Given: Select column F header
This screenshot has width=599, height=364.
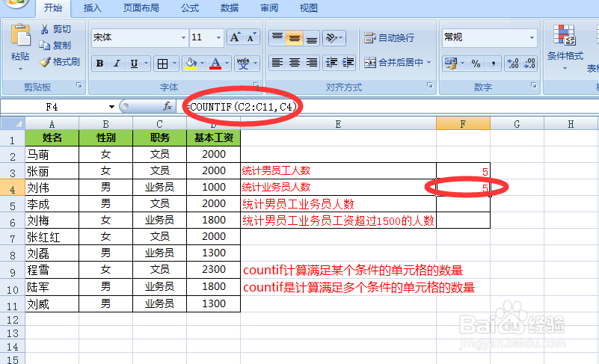Looking at the screenshot, I should [x=463, y=123].
